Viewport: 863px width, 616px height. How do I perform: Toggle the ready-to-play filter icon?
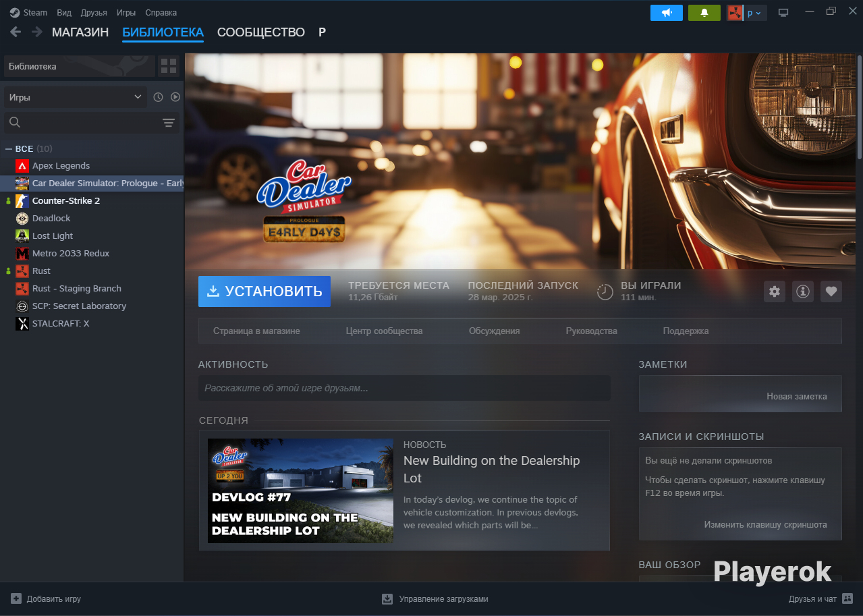[x=175, y=97]
